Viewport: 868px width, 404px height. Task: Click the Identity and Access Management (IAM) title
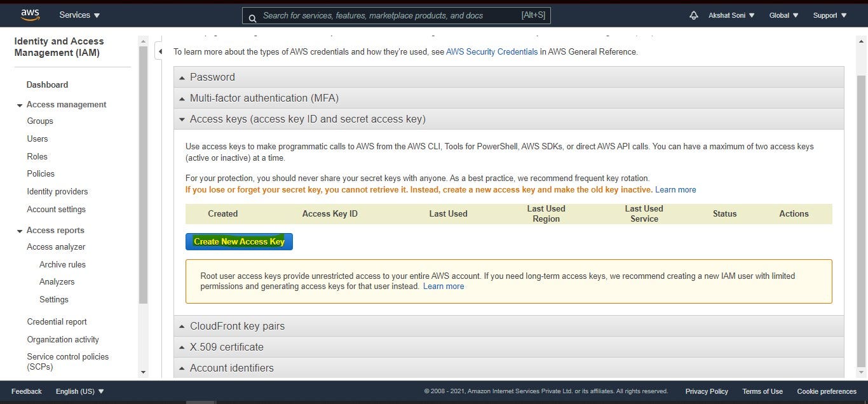coord(58,47)
